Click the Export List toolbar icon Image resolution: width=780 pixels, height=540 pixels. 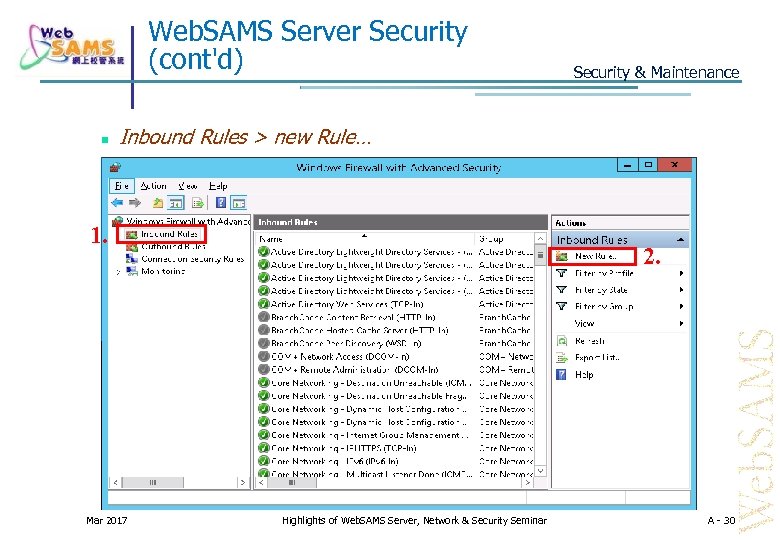coord(198,202)
